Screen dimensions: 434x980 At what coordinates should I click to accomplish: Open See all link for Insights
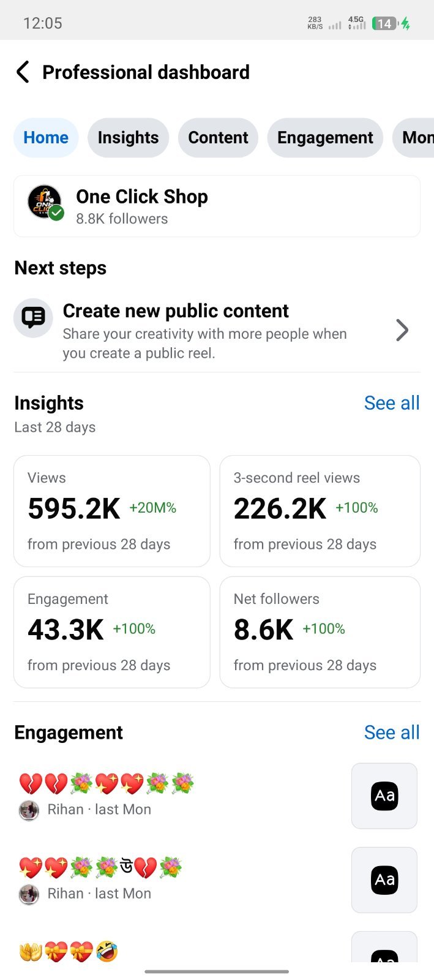(x=392, y=403)
